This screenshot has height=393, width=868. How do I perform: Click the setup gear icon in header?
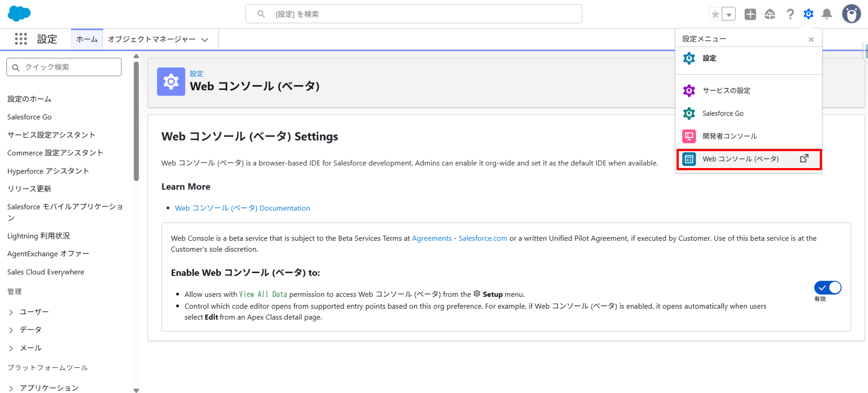[808, 14]
